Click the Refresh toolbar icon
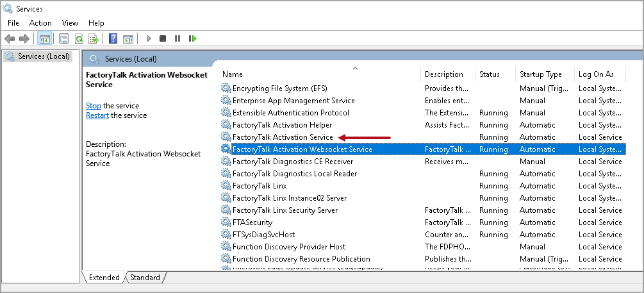644x293 pixels. tap(79, 38)
